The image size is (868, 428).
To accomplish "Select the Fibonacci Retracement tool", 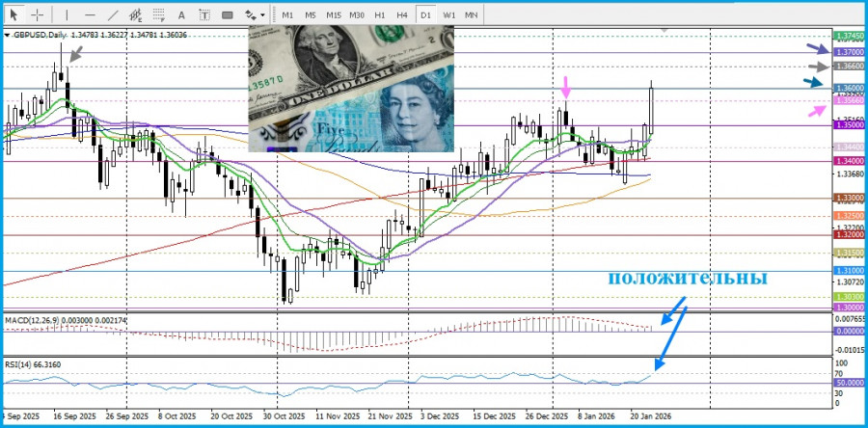I will tap(160, 15).
